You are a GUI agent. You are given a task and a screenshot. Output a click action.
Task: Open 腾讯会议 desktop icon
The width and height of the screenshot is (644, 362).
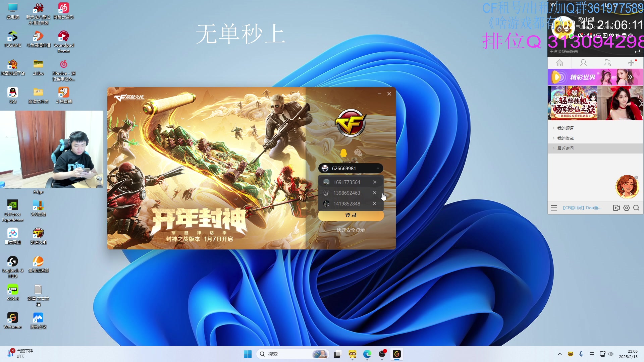tap(38, 321)
